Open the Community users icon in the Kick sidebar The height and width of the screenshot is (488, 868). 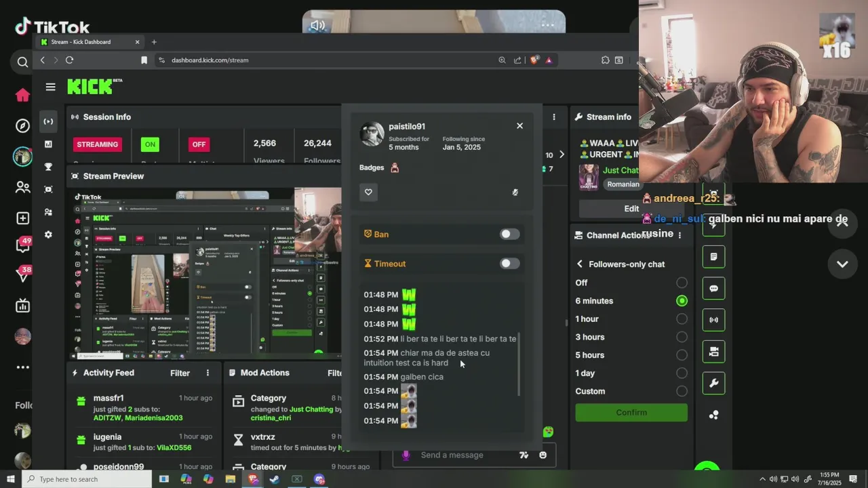(48, 212)
